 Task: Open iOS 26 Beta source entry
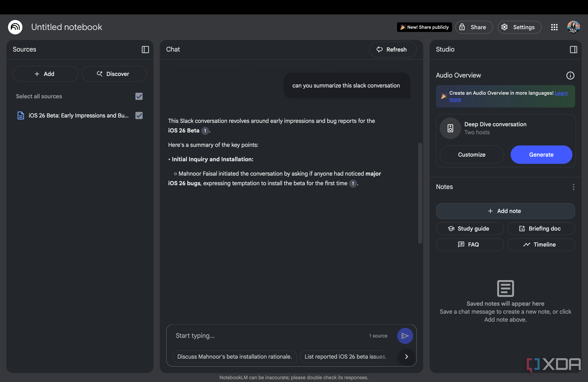coord(79,115)
